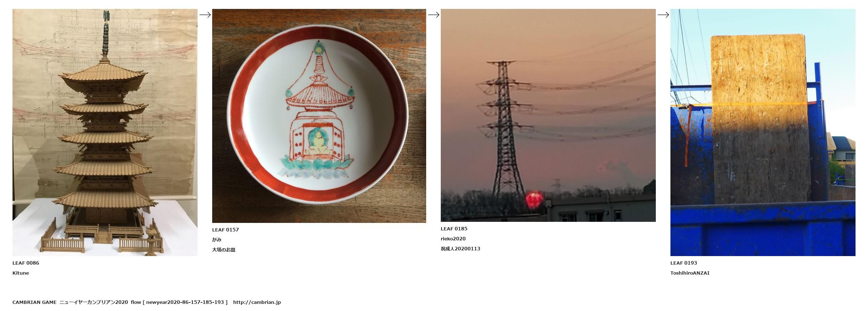Screen dimensions: 868x311
Task: Open the http://cambrian.jp link
Action: (x=257, y=302)
